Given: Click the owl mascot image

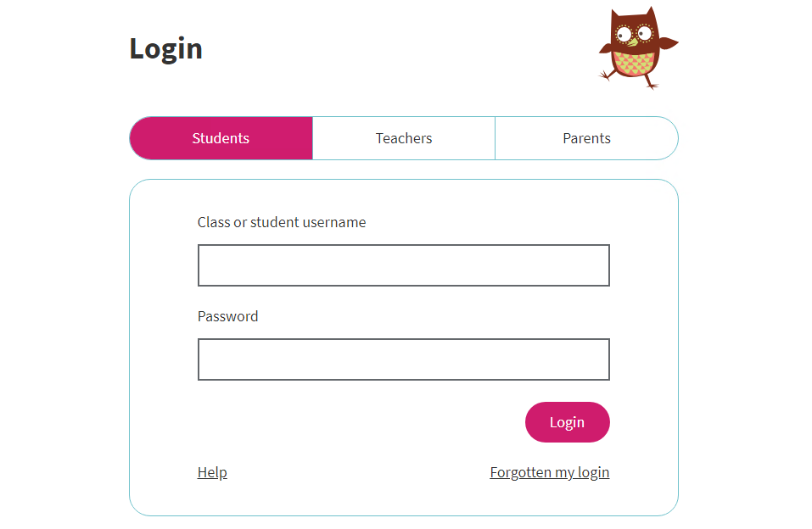Looking at the screenshot, I should [x=638, y=47].
